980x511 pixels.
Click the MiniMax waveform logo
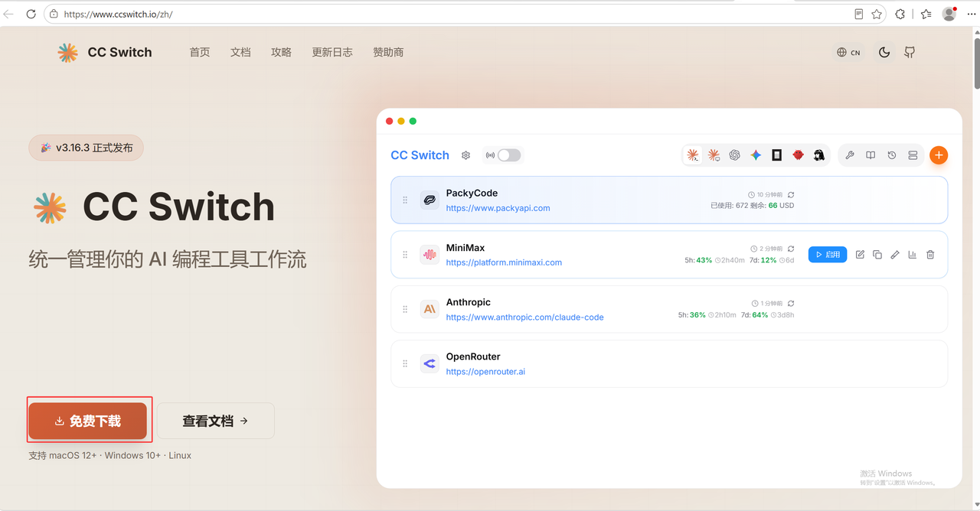point(430,255)
